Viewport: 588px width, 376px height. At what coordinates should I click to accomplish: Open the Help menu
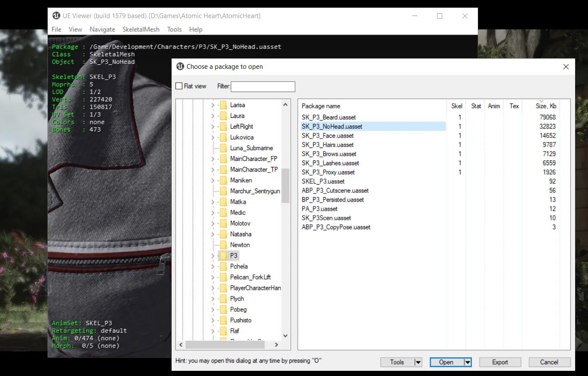[196, 29]
